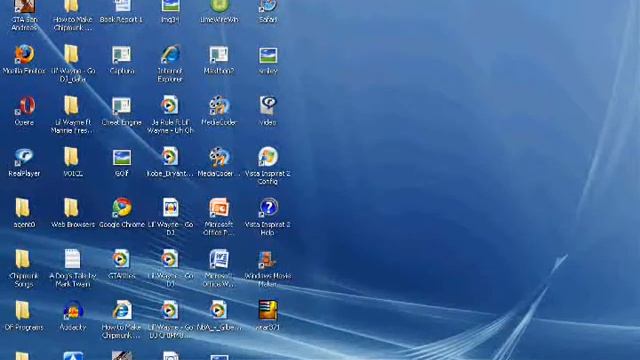Viewport: 640px width, 360px height.
Task: Launch the Opera browser shortcut
Action: (x=25, y=106)
